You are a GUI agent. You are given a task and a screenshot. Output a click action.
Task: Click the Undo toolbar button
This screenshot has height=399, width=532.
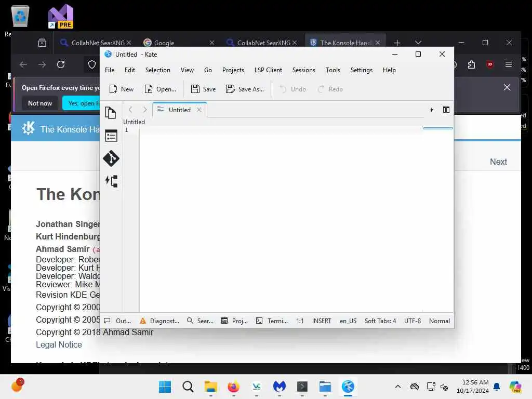[292, 89]
